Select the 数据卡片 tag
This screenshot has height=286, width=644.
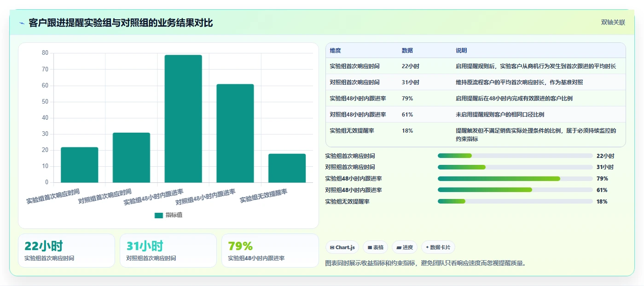tap(438, 247)
